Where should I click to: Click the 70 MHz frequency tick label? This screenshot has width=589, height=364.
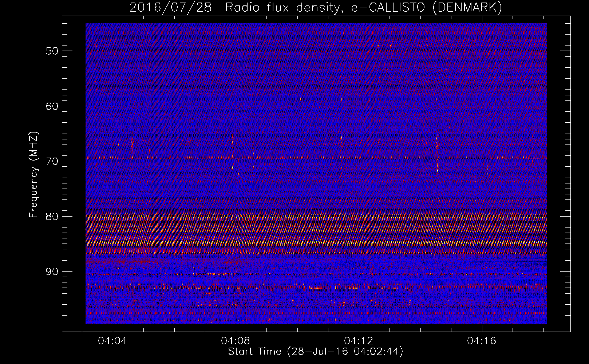point(52,161)
